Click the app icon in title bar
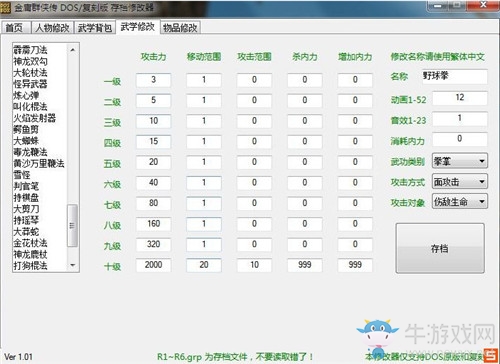Screen dimensions: 500x364 pyautogui.click(x=6, y=8)
